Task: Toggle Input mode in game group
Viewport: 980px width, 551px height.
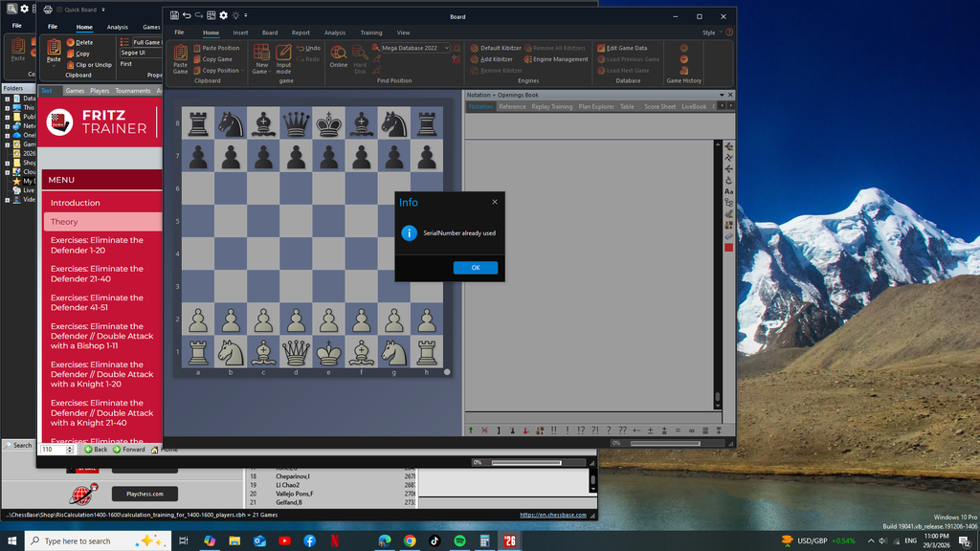Action: click(283, 59)
